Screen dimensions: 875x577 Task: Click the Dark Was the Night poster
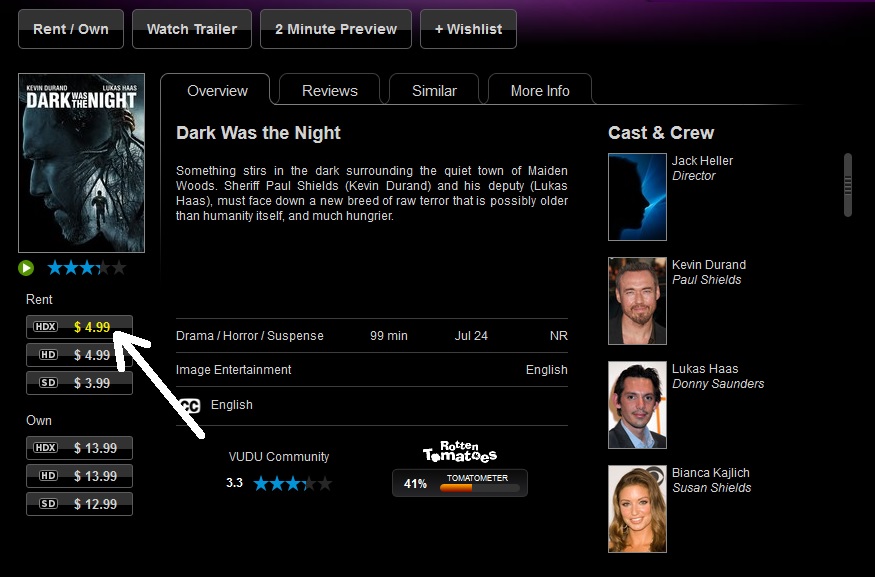81,163
